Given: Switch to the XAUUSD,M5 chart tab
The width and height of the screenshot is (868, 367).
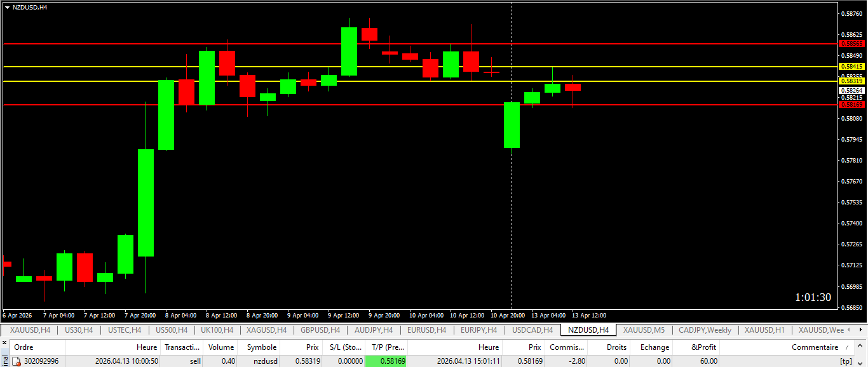Looking at the screenshot, I should (x=644, y=330).
